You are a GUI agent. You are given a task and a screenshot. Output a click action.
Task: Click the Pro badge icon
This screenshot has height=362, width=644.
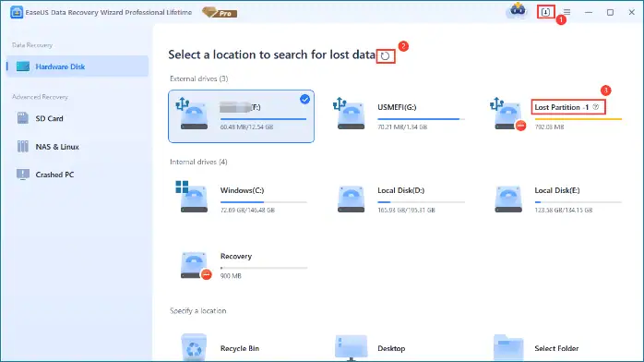[220, 13]
